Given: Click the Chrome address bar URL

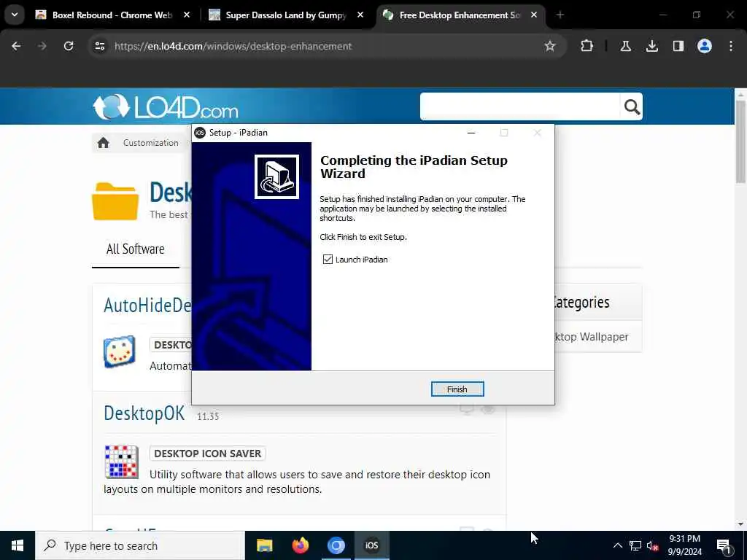Looking at the screenshot, I should pos(233,46).
